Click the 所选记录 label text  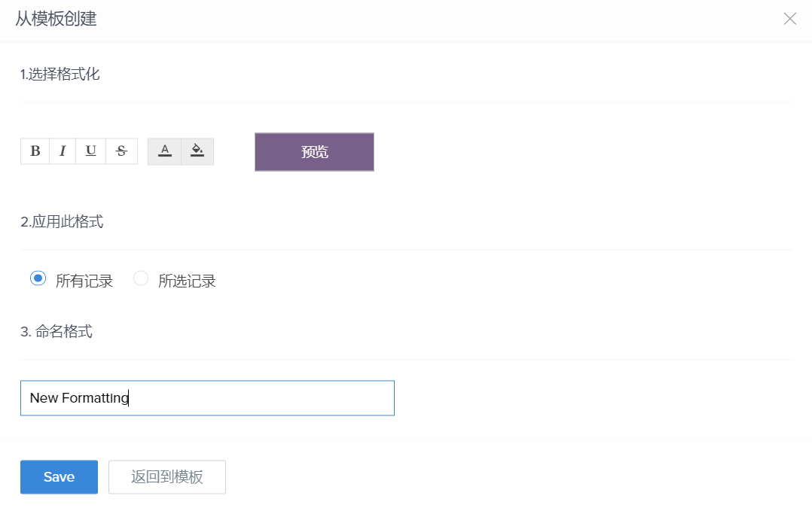[187, 281]
